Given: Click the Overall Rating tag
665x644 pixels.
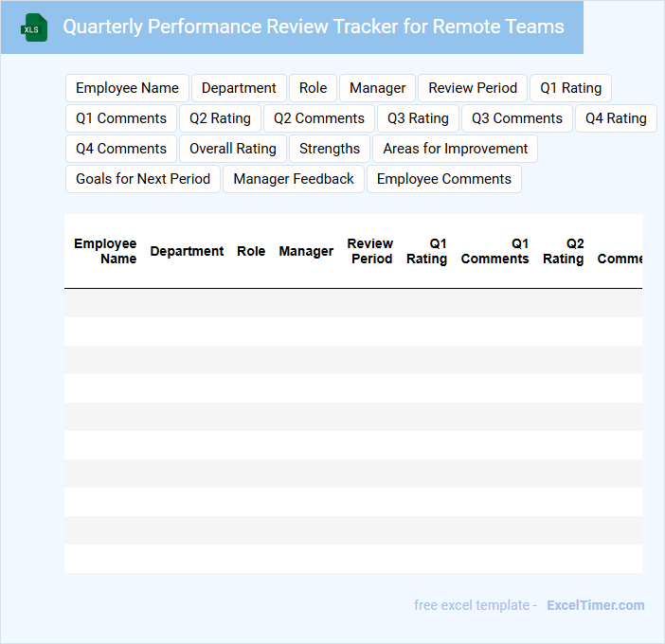Looking at the screenshot, I should coord(233,149).
